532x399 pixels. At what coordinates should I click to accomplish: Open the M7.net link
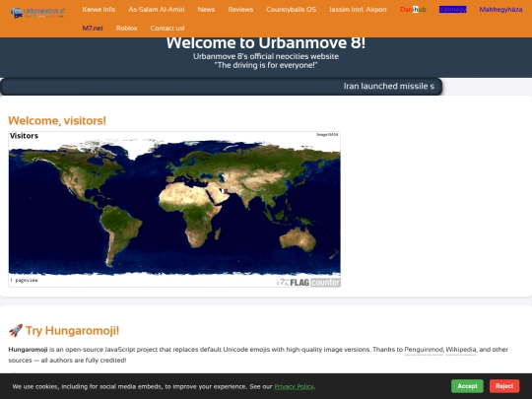click(x=93, y=29)
